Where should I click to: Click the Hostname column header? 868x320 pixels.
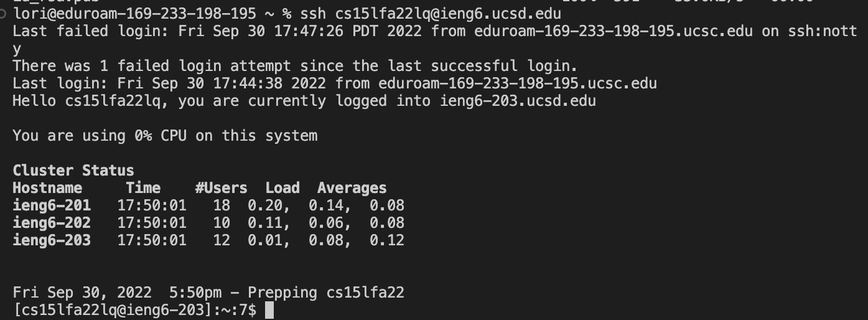[47, 188]
